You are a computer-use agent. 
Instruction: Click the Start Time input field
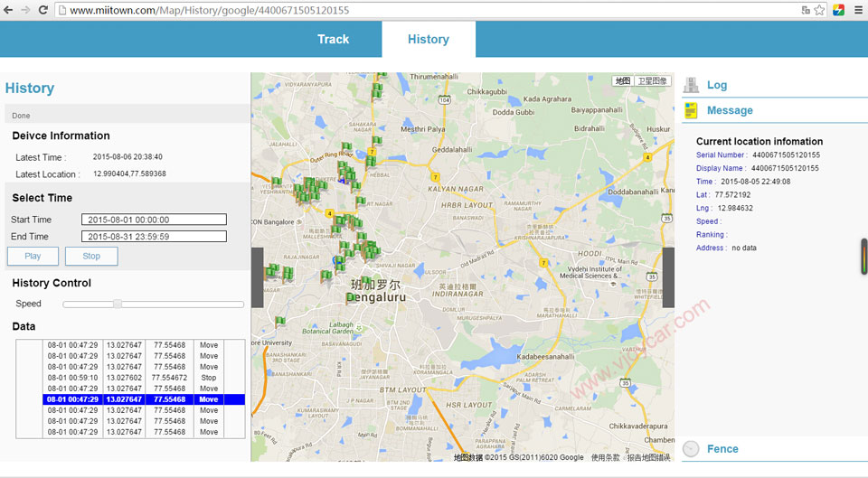click(154, 220)
